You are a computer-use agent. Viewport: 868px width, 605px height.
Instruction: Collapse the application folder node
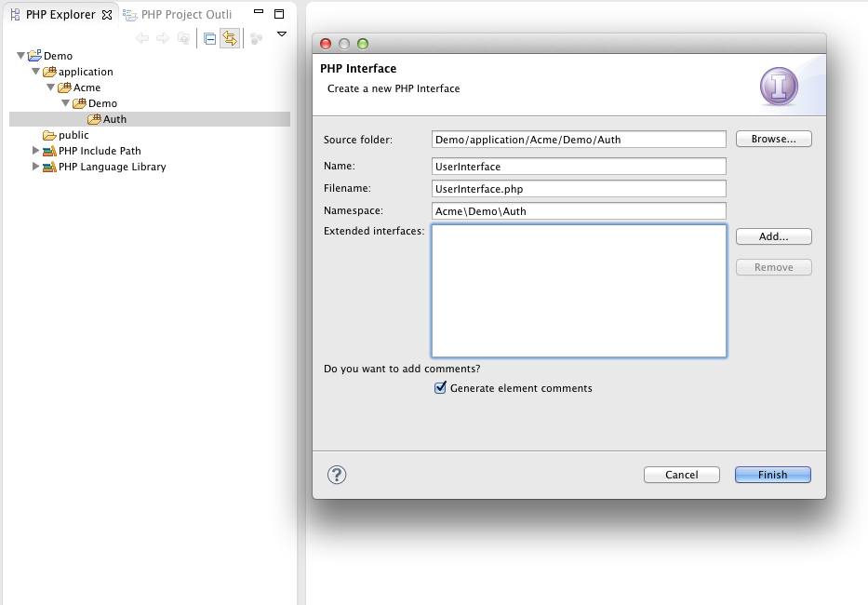[36, 72]
